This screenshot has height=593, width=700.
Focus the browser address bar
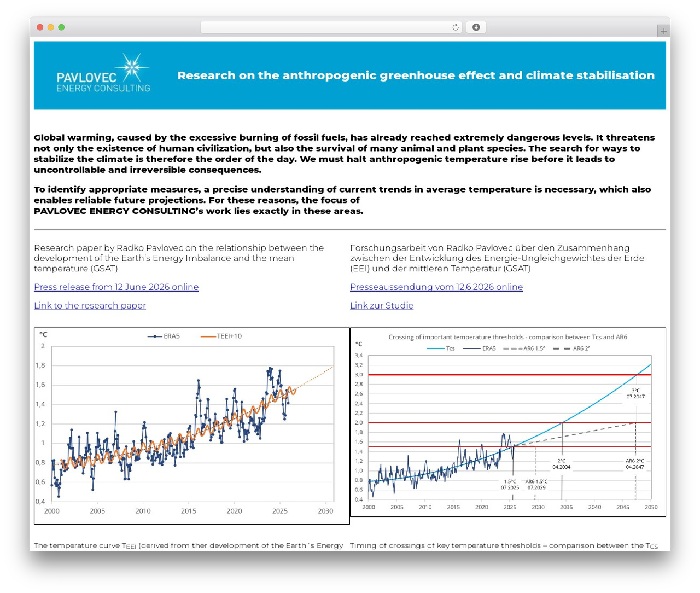click(x=331, y=27)
